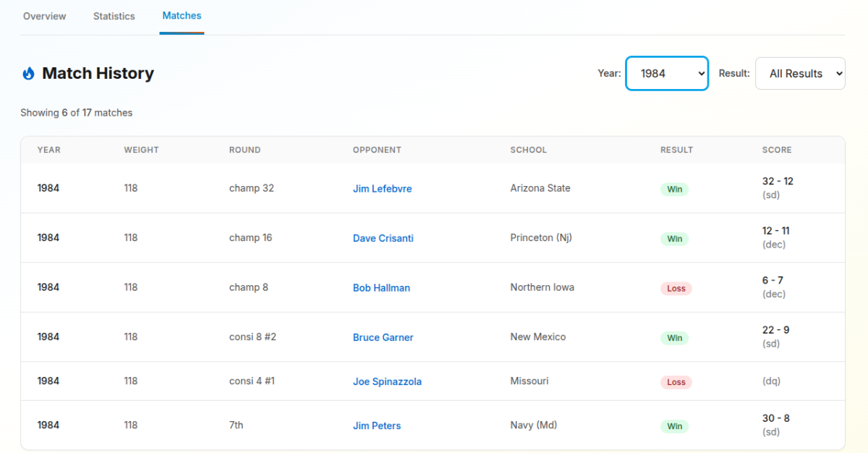Click the 'champ 32' round cell
Image resolution: width=868 pixels, height=453 pixels.
coord(252,188)
